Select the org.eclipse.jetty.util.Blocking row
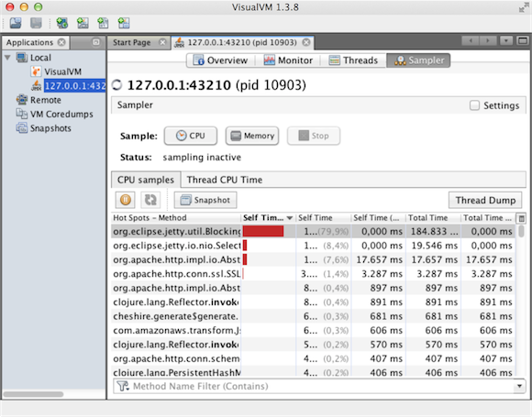The image size is (532, 417). point(314,231)
